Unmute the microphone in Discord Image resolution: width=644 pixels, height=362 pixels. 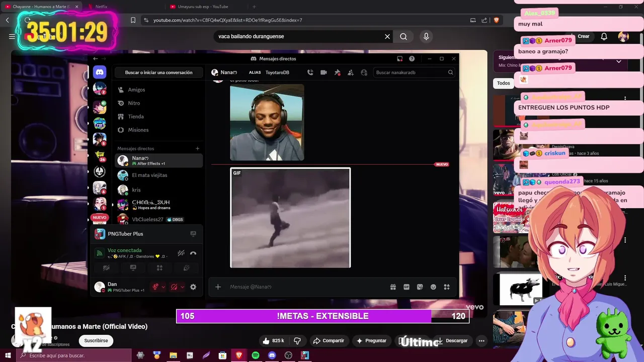click(155, 287)
